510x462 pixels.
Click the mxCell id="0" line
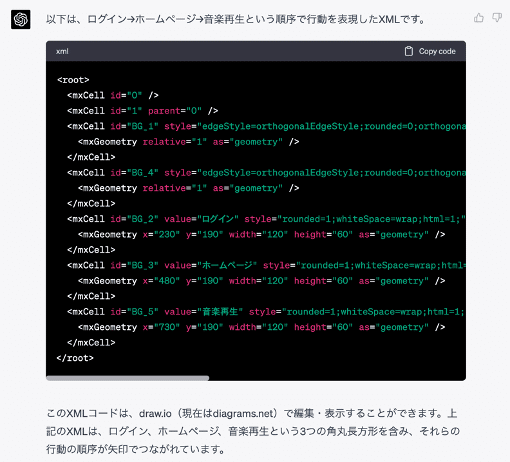click(113, 95)
